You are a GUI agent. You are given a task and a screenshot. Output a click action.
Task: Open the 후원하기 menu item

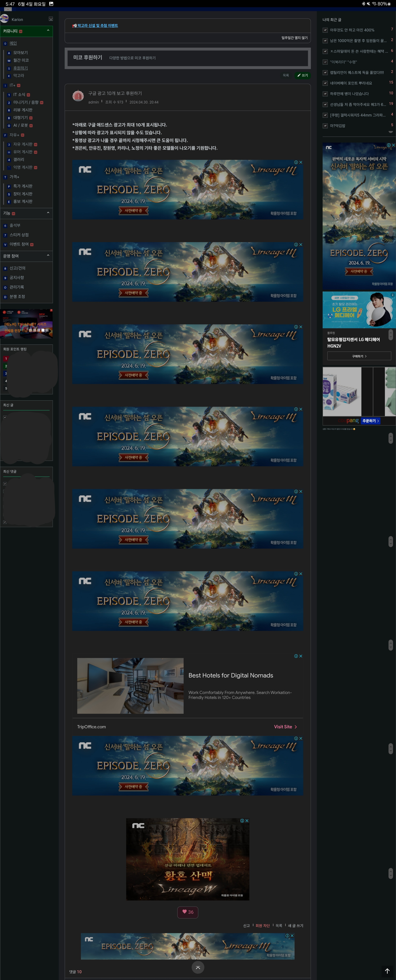(21, 68)
